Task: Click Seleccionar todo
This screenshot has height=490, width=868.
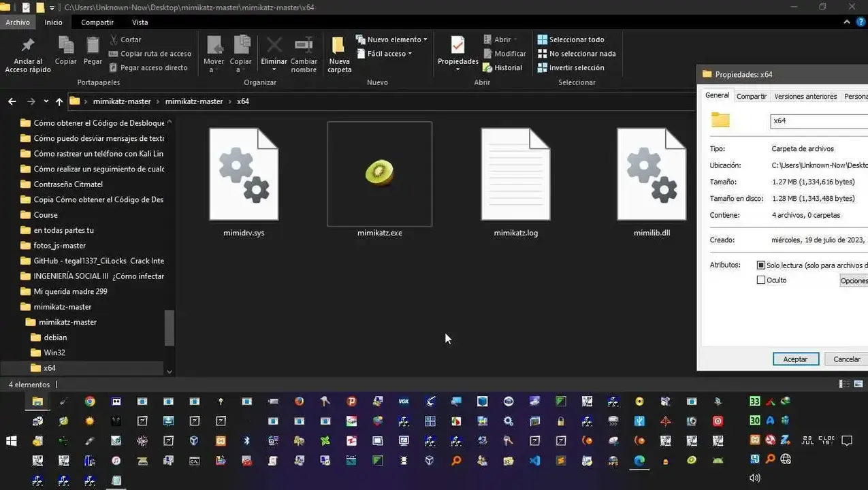Action: coord(570,39)
